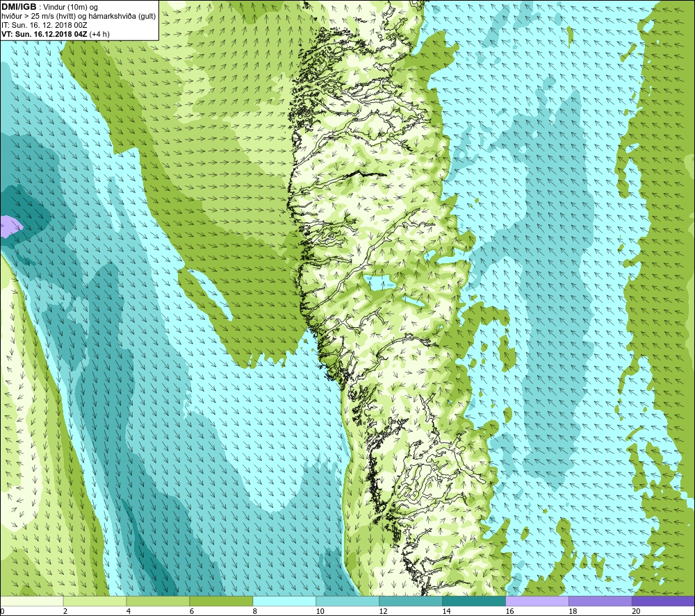Click the cyan lake patch in central land
The image size is (695, 616).
[x=379, y=282]
